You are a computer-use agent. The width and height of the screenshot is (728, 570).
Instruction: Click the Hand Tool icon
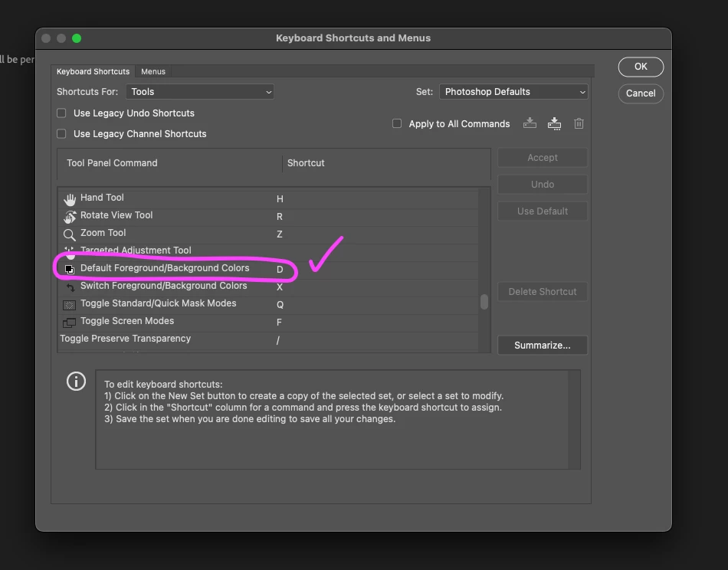point(70,200)
